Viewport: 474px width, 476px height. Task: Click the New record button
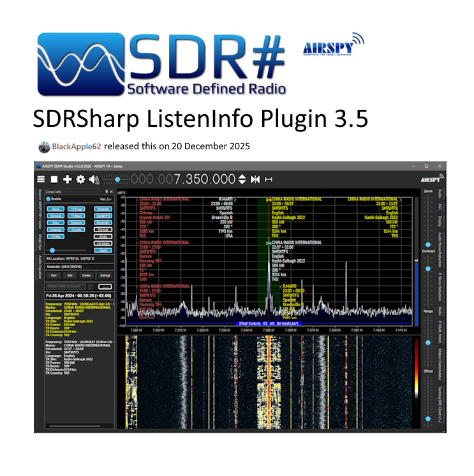(54, 276)
